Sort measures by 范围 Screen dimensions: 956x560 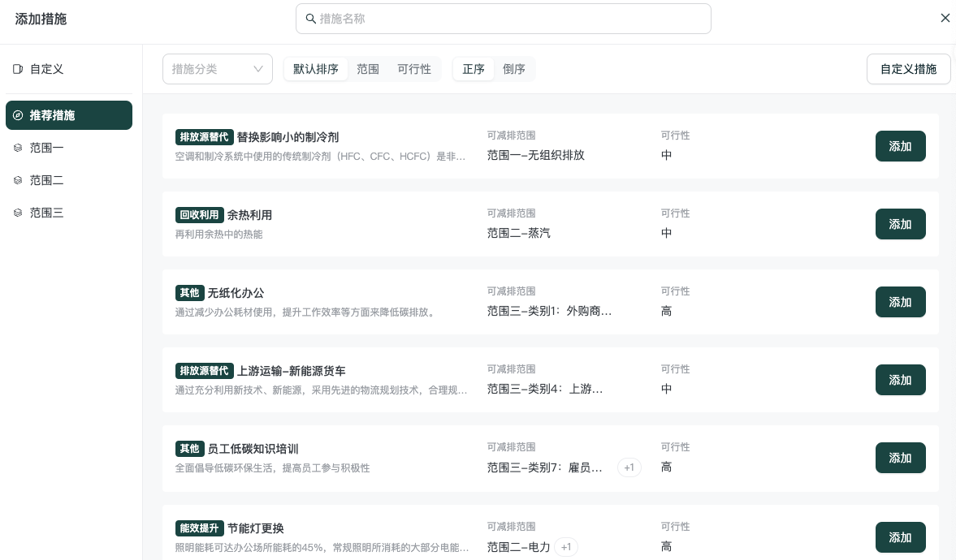(368, 69)
